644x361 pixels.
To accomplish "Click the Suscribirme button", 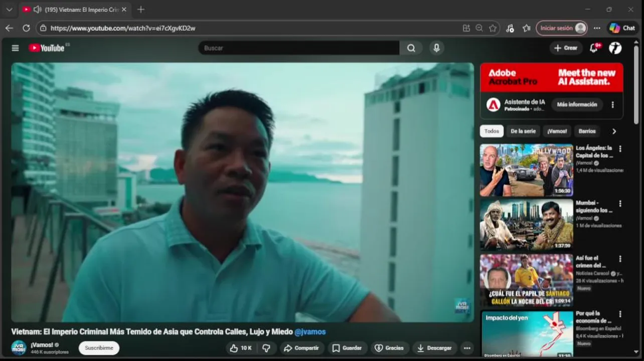I will (x=99, y=348).
